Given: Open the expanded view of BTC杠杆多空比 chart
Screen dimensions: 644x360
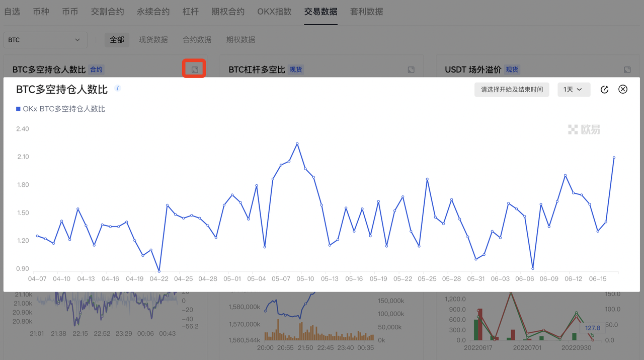Looking at the screenshot, I should (x=411, y=69).
